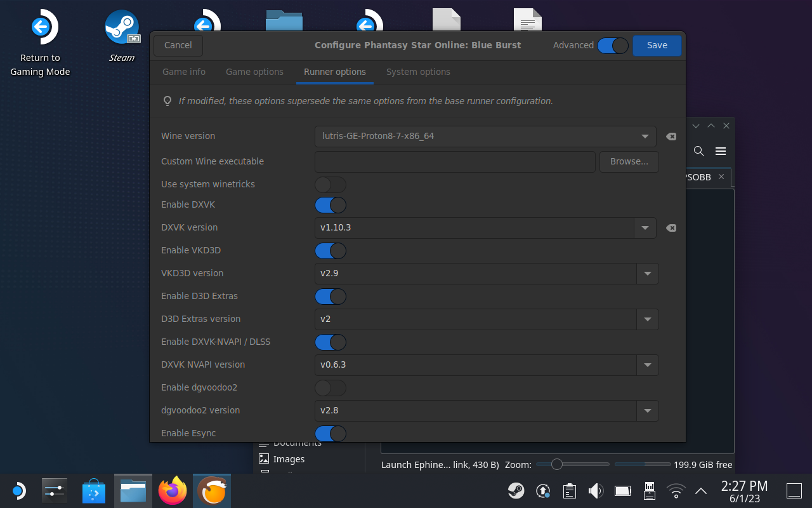
Task: Expand the DXVK NVAPI version dropdown
Action: click(648, 365)
